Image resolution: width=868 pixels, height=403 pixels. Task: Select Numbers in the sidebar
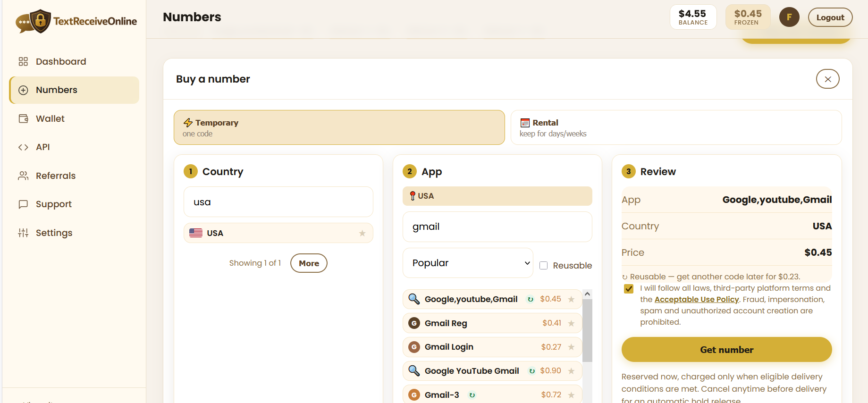pos(74,90)
